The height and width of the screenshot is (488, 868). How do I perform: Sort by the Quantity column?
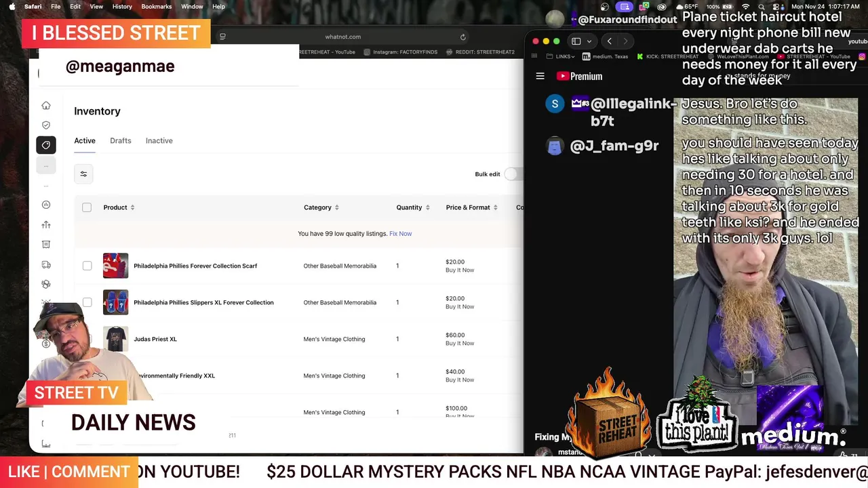(x=413, y=207)
